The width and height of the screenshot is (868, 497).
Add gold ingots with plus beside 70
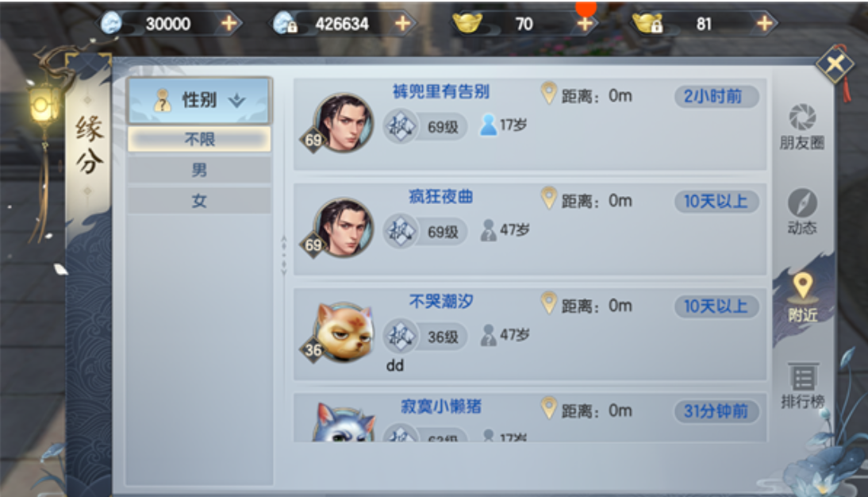(585, 23)
